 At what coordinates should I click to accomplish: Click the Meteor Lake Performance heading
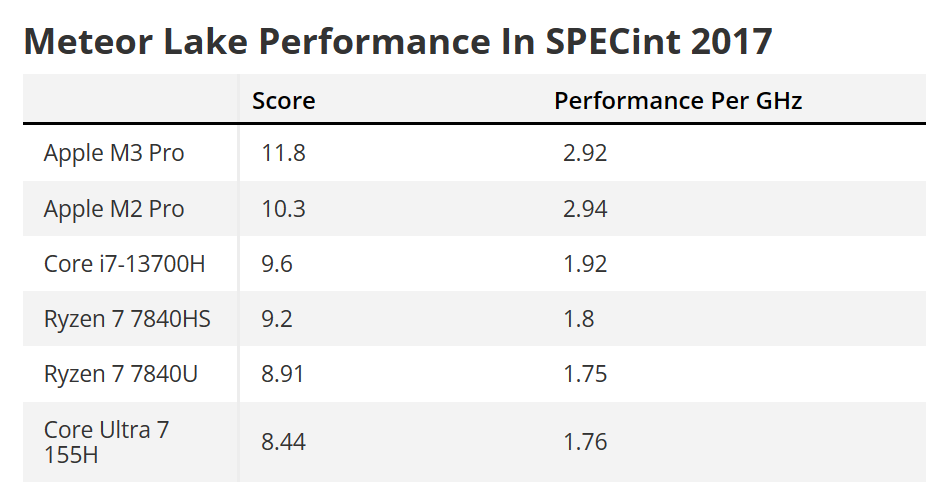tap(398, 42)
